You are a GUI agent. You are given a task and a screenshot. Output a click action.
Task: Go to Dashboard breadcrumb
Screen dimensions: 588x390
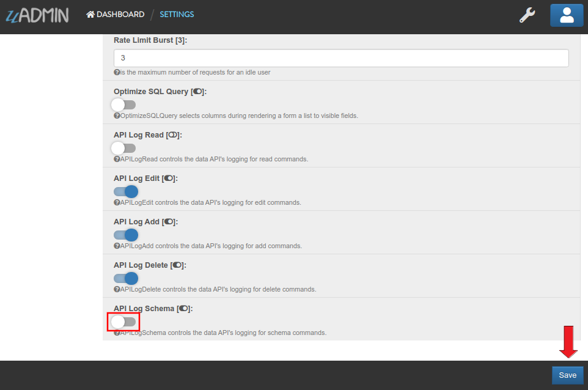115,14
